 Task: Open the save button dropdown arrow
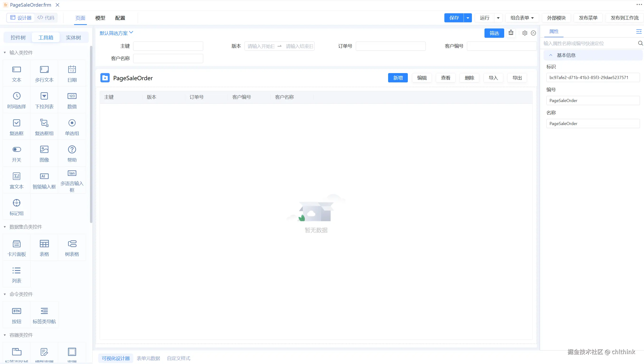pos(467,18)
